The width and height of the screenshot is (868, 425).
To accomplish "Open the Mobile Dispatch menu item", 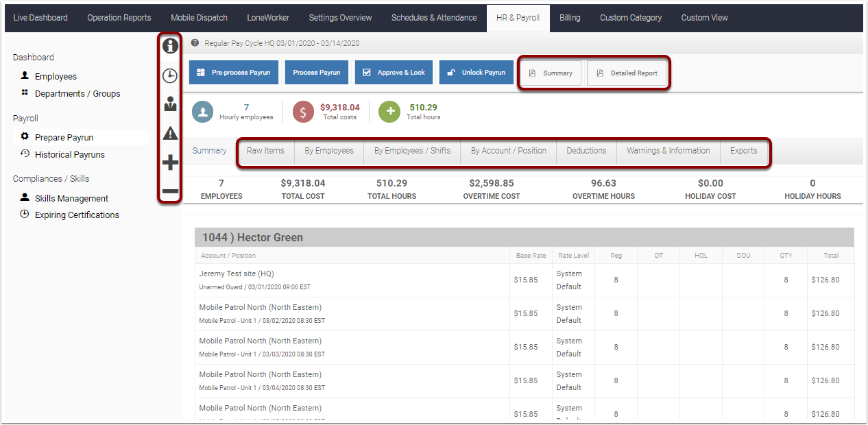I will pos(199,17).
